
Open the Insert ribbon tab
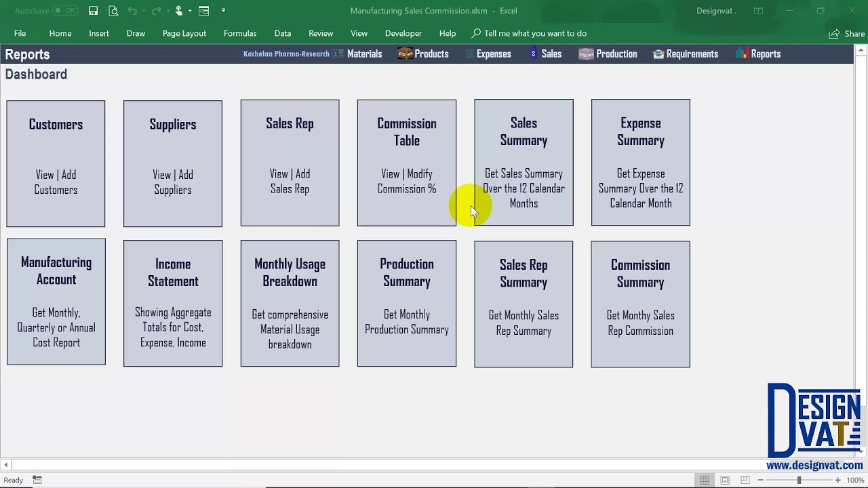coord(99,33)
